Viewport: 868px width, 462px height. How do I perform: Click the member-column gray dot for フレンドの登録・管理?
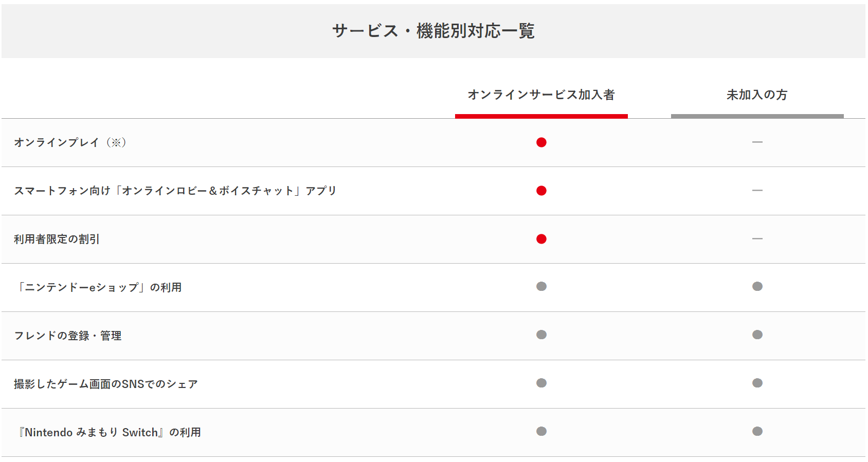point(541,335)
